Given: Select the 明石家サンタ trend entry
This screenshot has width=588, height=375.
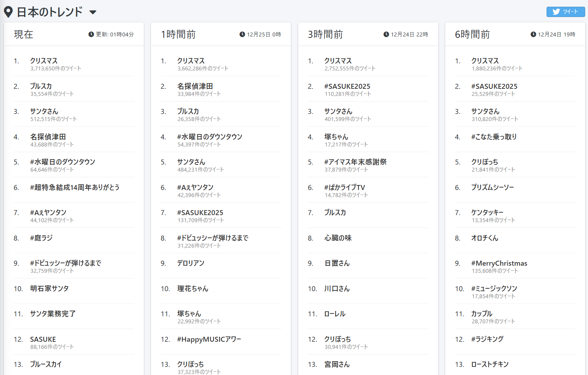Looking at the screenshot, I should pos(50,289).
